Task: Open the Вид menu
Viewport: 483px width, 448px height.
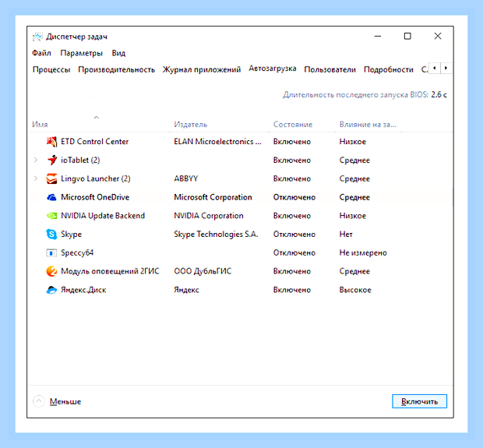Action: (x=118, y=53)
